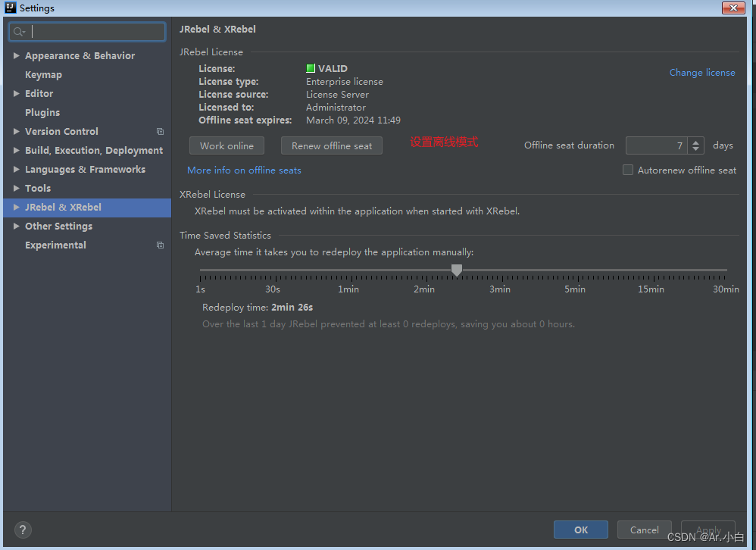Expand the Languages & Frameworks arrow
Viewport: 756px width, 550px height.
click(x=17, y=169)
